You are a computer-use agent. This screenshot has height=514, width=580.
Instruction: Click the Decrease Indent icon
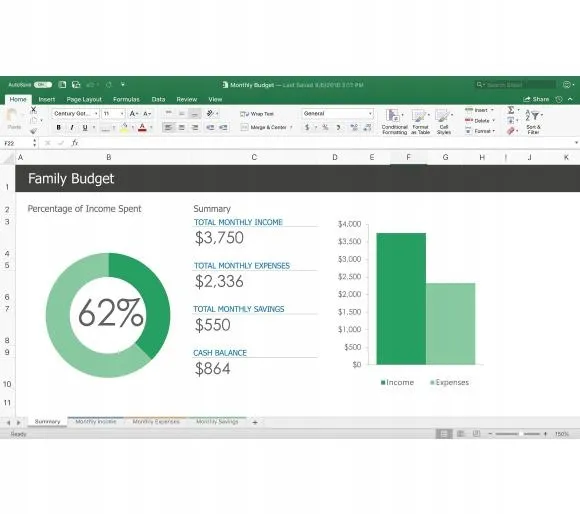210,128
